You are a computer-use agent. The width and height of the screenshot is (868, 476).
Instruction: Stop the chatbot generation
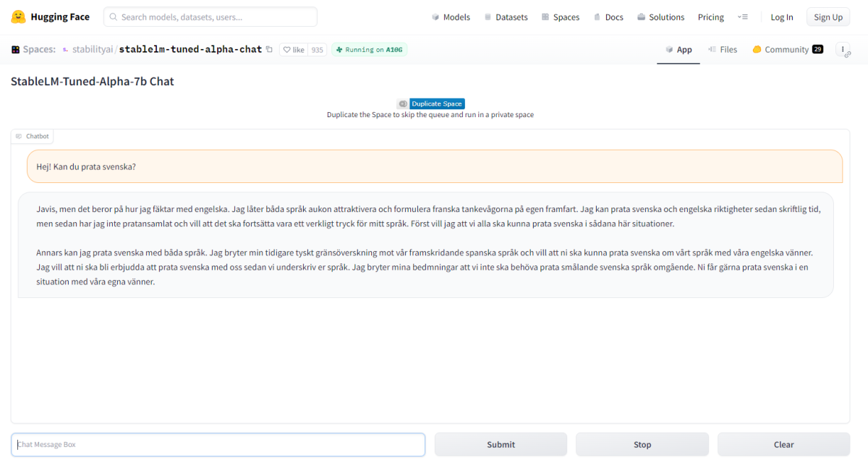642,444
